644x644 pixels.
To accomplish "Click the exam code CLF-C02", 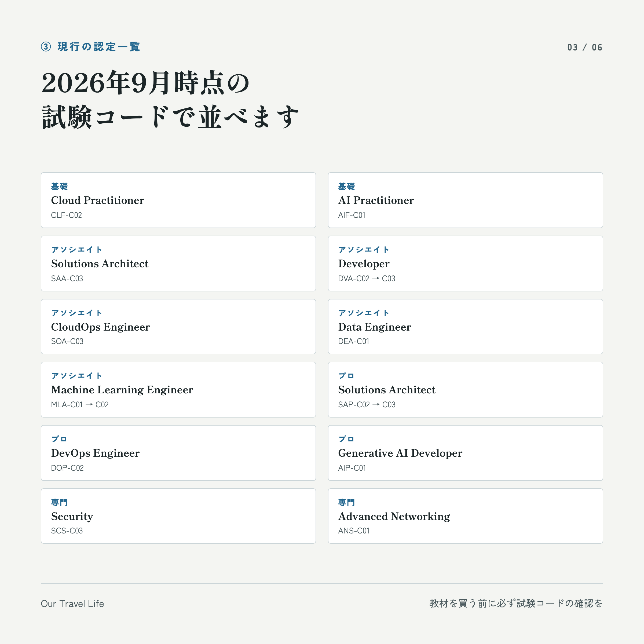I will [x=66, y=215].
